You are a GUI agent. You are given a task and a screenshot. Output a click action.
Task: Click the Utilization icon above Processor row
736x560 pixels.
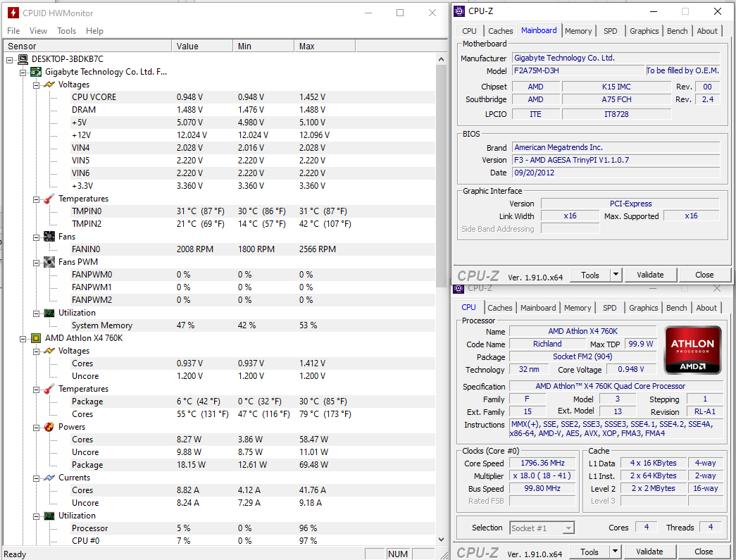(49, 516)
